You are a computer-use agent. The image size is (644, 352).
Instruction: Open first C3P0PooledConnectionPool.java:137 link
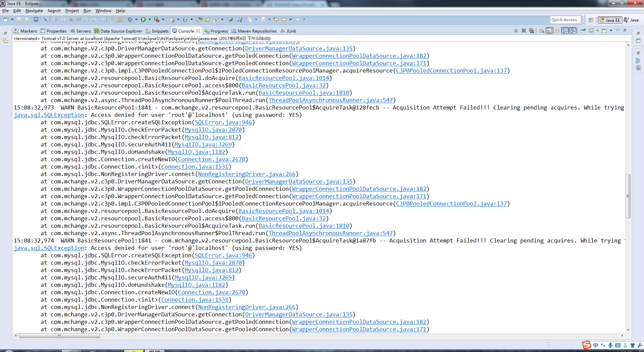point(451,71)
